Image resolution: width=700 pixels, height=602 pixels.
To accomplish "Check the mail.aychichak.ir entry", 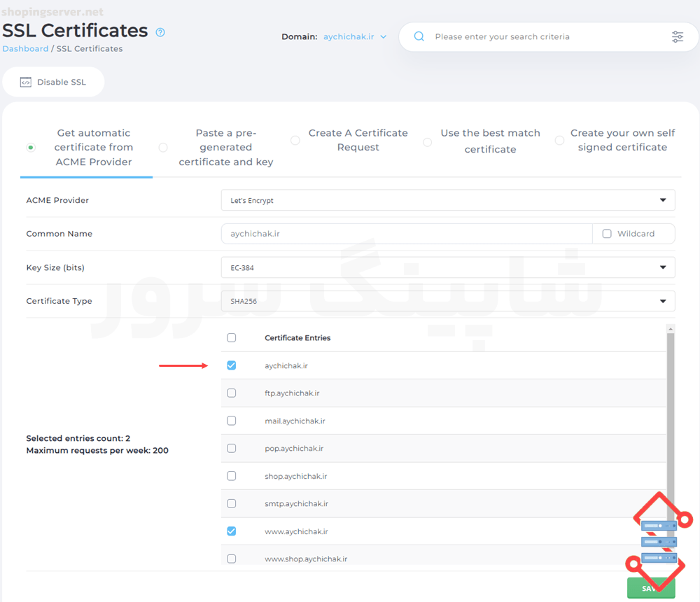I will (232, 421).
